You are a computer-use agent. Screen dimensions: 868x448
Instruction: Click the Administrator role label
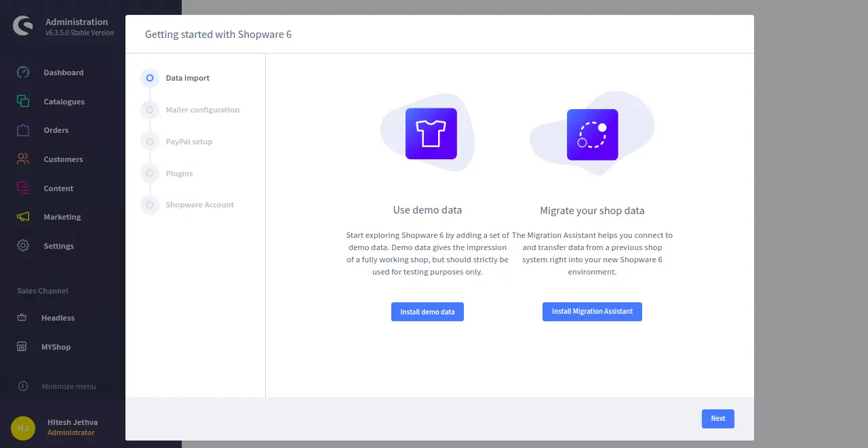tap(71, 432)
